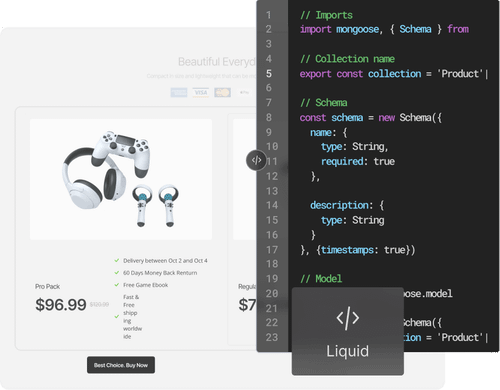This screenshot has width=500, height=390.
Task: Click line number 5 in the gutter
Action: click(x=269, y=74)
